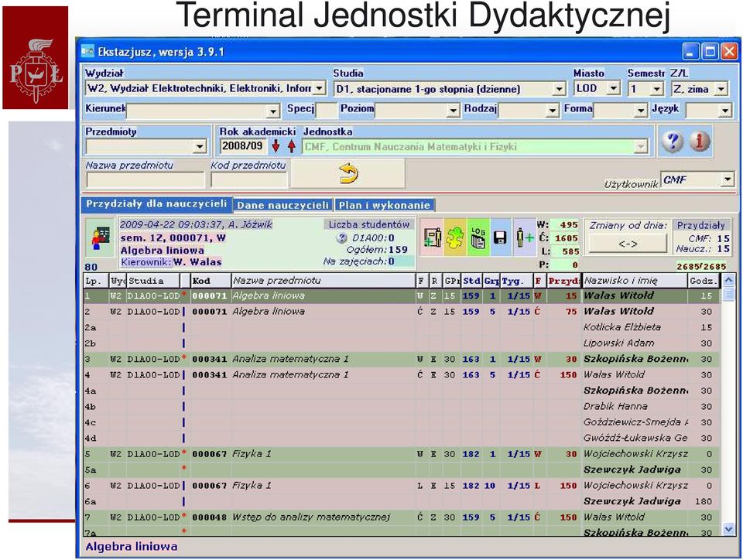Viewport: 743px width, 560px height.
Task: Click teacher name Drabik Hanna
Action: [x=615, y=406]
